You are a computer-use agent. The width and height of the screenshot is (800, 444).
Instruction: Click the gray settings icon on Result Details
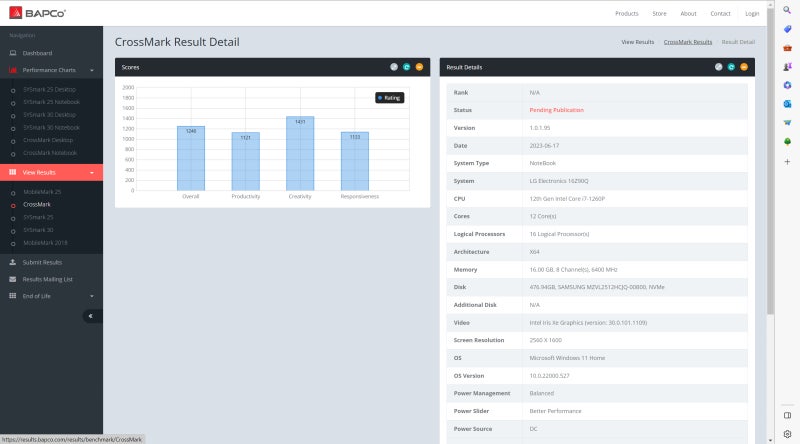click(x=718, y=67)
